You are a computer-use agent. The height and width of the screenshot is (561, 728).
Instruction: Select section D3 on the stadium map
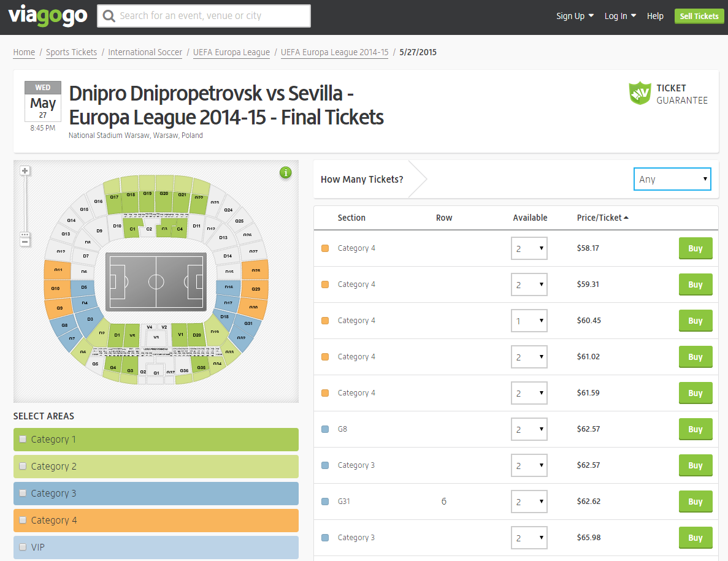[x=89, y=320]
